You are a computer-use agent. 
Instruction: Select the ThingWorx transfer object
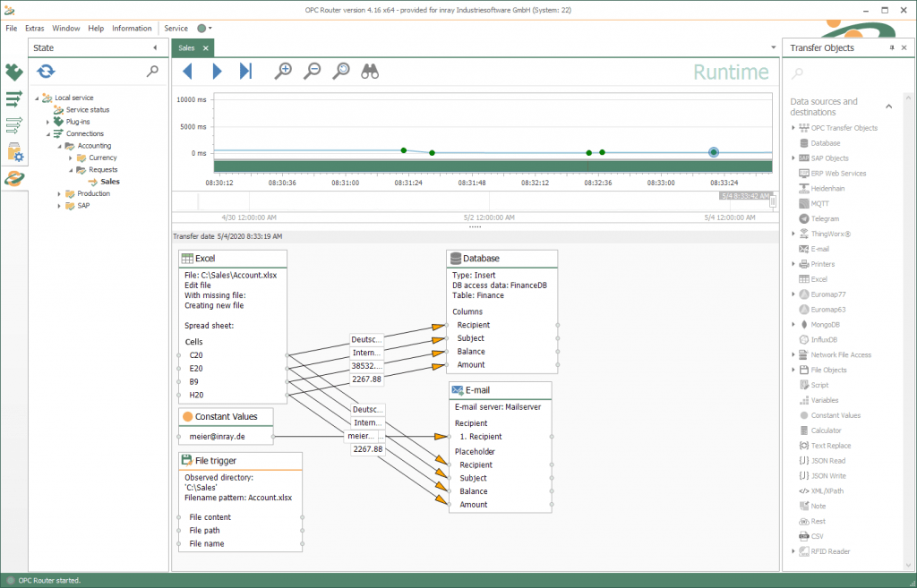(x=830, y=234)
